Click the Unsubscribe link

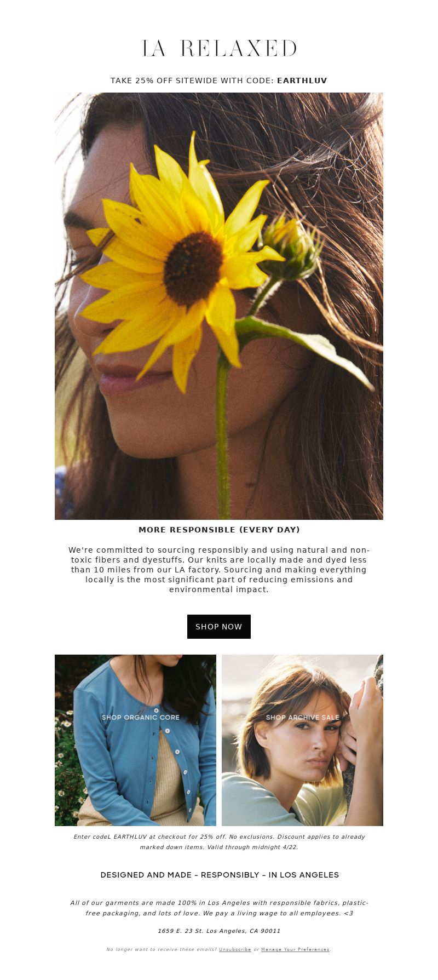coord(235,949)
